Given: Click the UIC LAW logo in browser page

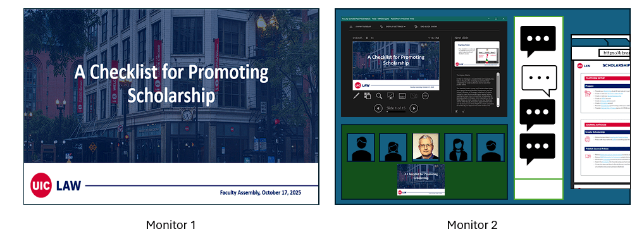Looking at the screenshot, I should tap(584, 66).
